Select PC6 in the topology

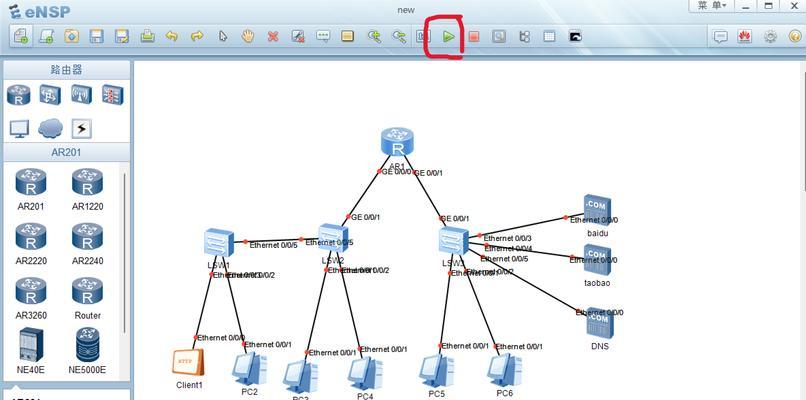pyautogui.click(x=504, y=370)
